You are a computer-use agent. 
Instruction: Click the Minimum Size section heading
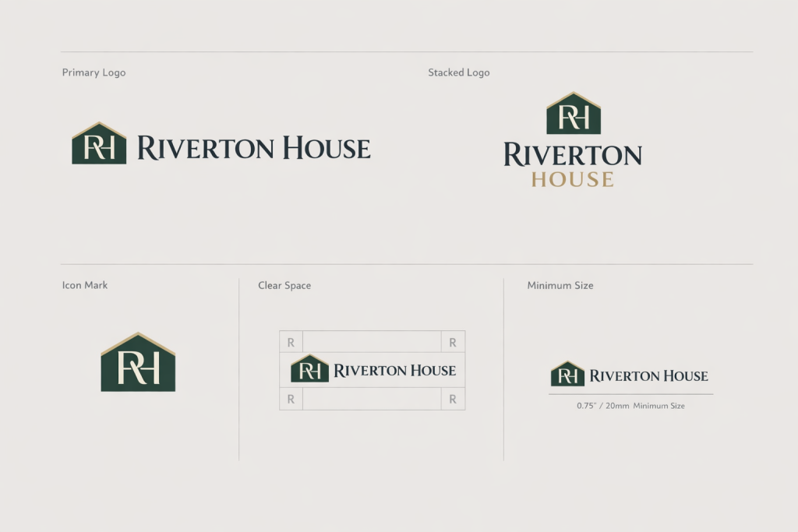[560, 286]
